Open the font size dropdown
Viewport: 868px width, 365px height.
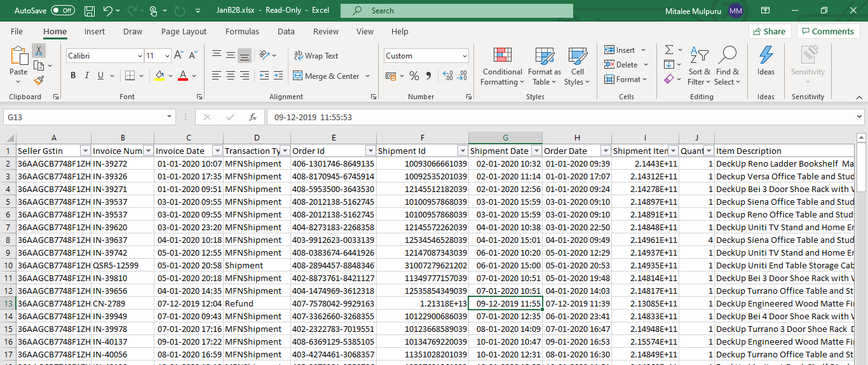pos(166,56)
